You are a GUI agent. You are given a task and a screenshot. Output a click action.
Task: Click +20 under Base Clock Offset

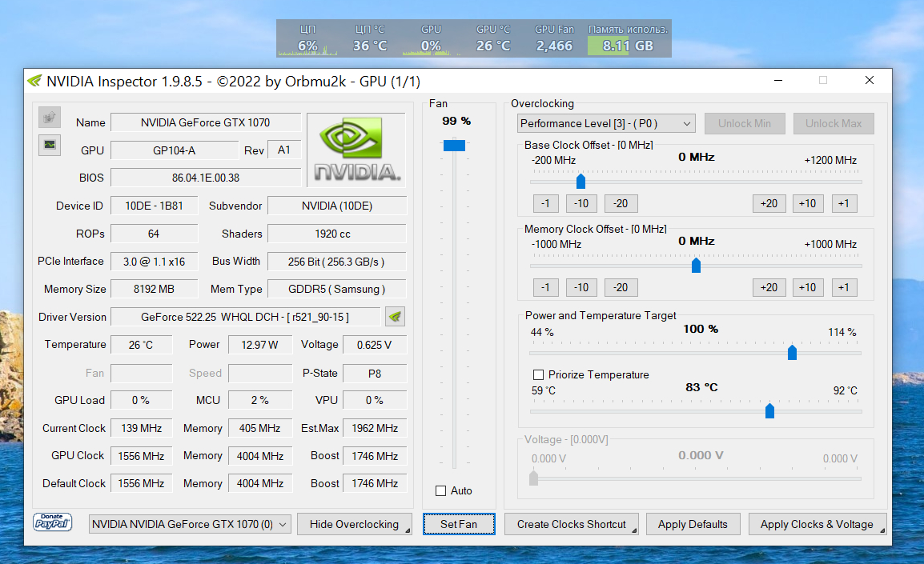[x=769, y=204]
